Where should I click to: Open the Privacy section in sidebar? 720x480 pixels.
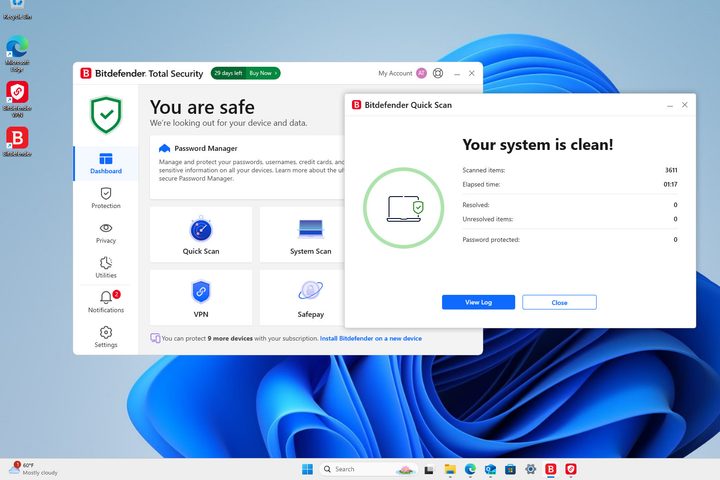tap(106, 233)
